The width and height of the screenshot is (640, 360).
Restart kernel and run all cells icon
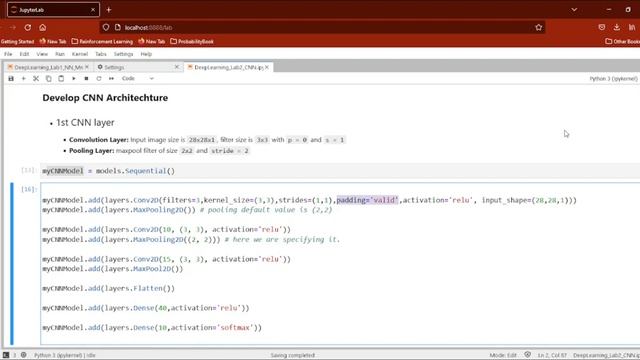tap(111, 78)
